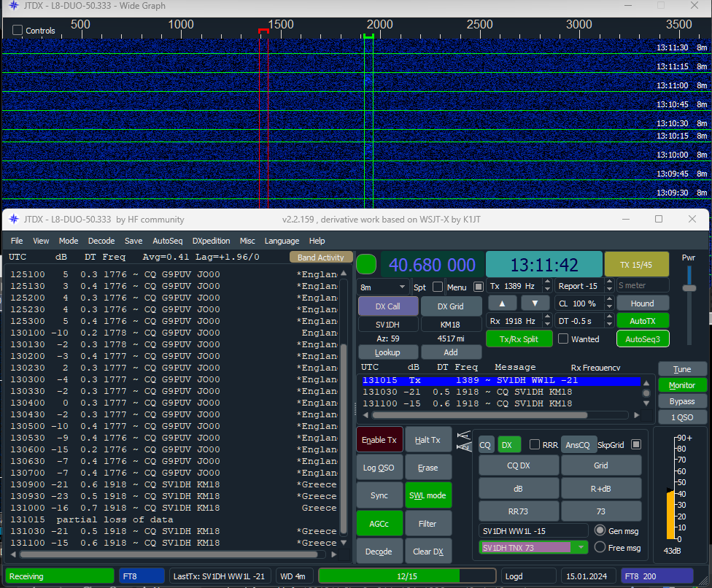
Task: Open the Misc menu
Action: [247, 241]
